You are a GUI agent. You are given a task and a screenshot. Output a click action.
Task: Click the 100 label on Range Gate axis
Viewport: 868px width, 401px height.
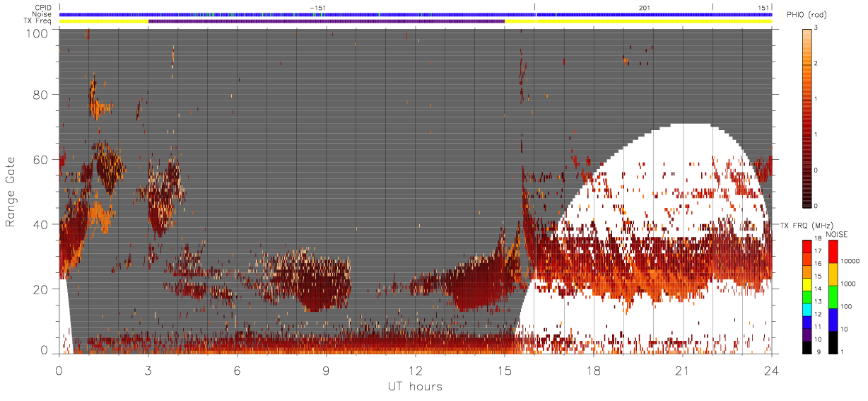tap(39, 33)
